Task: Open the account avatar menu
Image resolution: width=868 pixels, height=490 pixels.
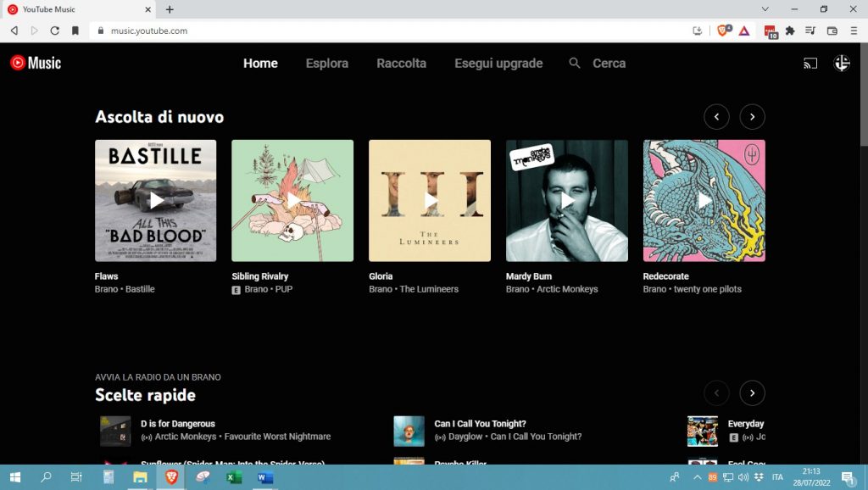Action: (842, 63)
